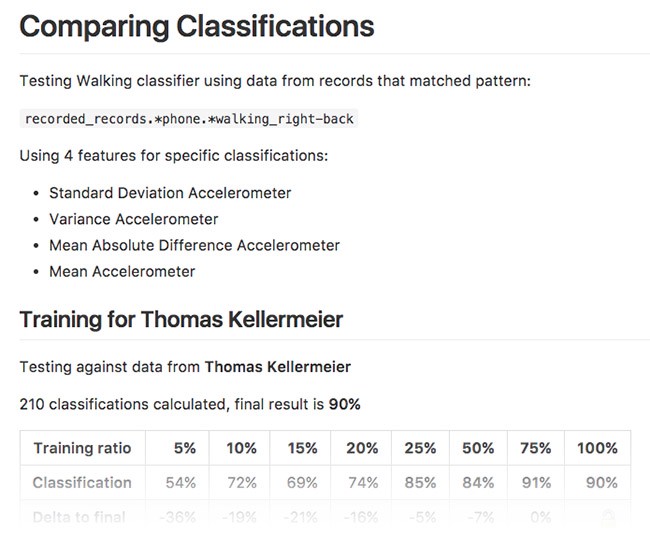Select the "Variance Accelerometer" list item
This screenshot has width=650, height=550.
(133, 219)
